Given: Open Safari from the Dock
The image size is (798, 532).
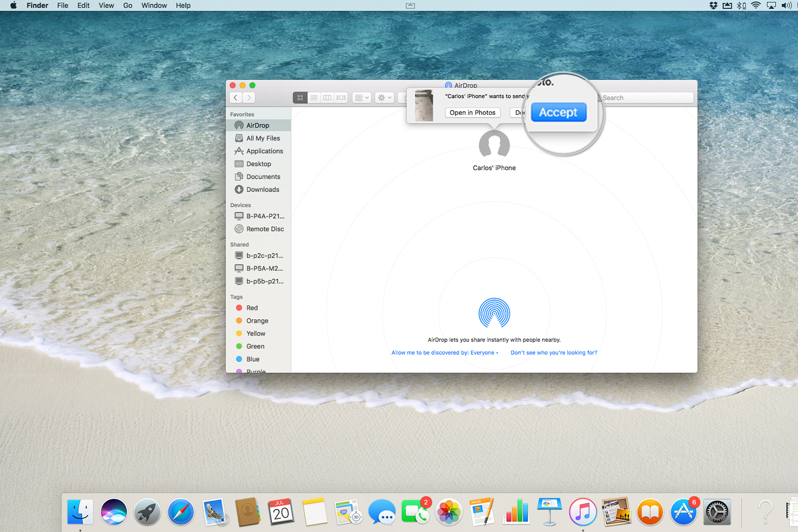Looking at the screenshot, I should tap(181, 512).
